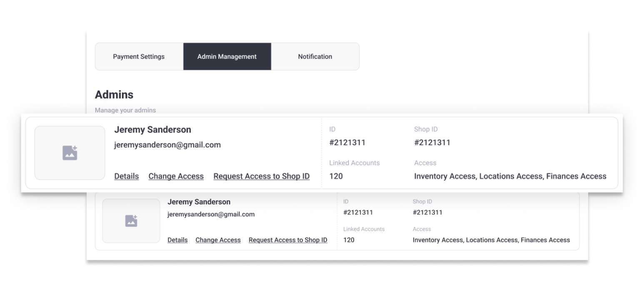644x296 pixels.
Task: Switch to the Payment Settings tab
Action: [139, 56]
